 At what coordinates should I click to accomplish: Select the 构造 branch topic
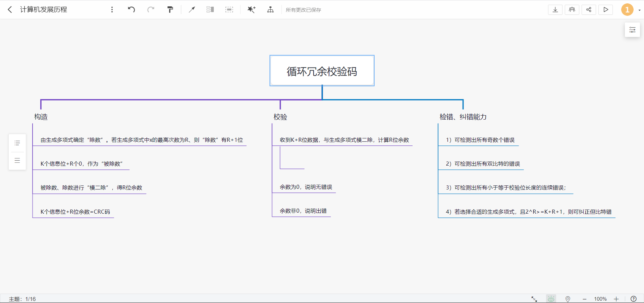[x=41, y=117]
